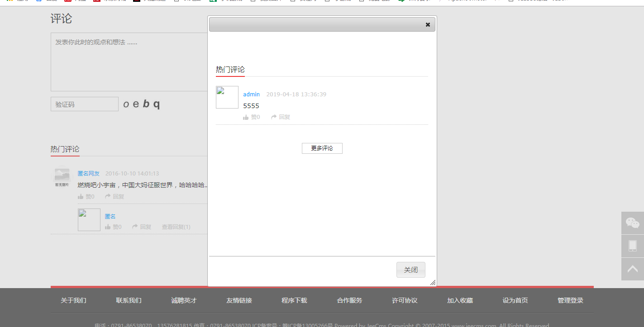Close the dialog using the X icon
This screenshot has width=644, height=327.
click(x=428, y=24)
